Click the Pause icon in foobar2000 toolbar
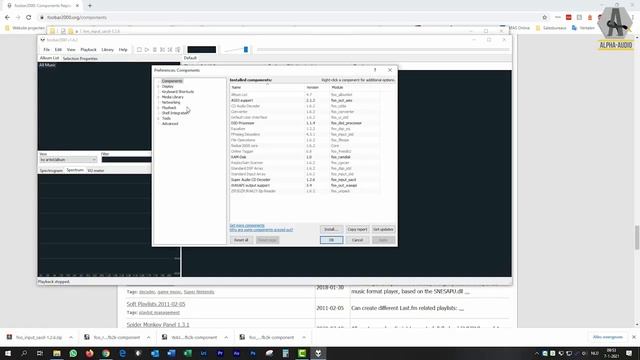The image size is (640, 360). pyautogui.click(x=155, y=50)
